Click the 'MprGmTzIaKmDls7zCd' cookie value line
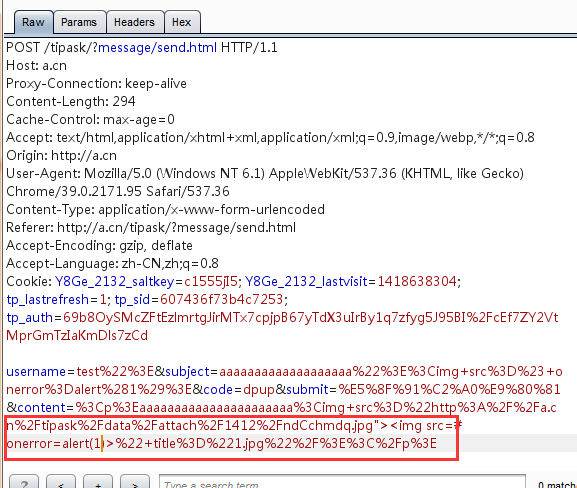577x488 pixels. 77,336
